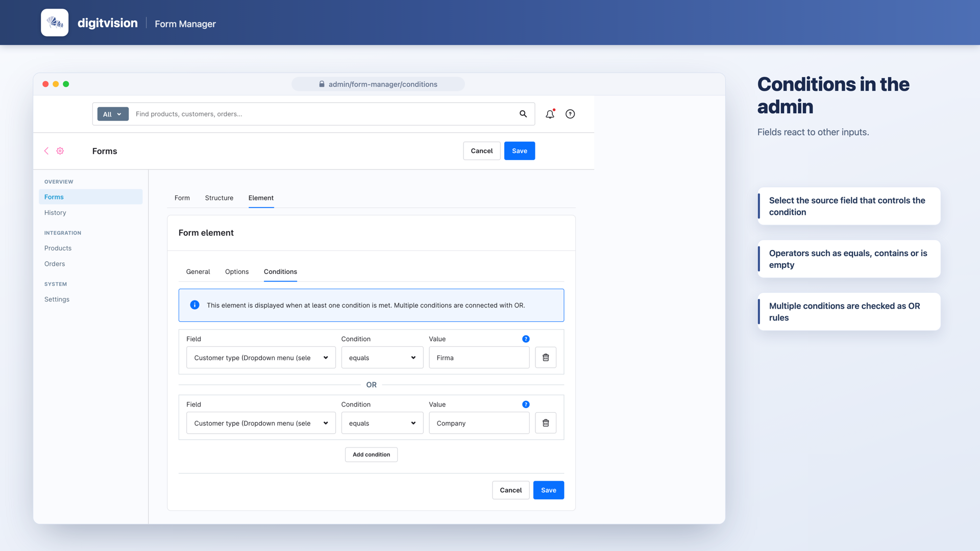
Task: Open Forms in the sidebar
Action: click(90, 197)
